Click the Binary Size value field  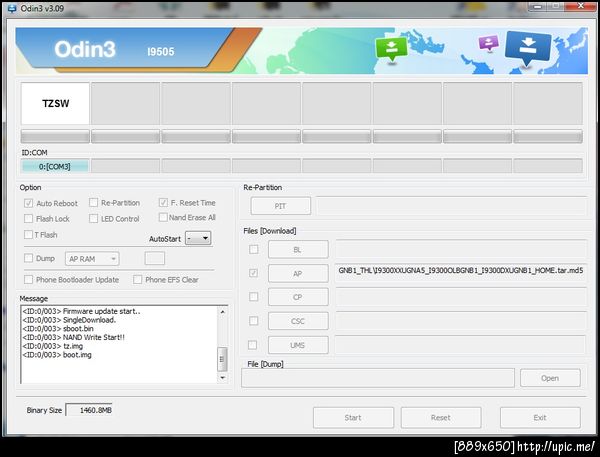[89, 410]
